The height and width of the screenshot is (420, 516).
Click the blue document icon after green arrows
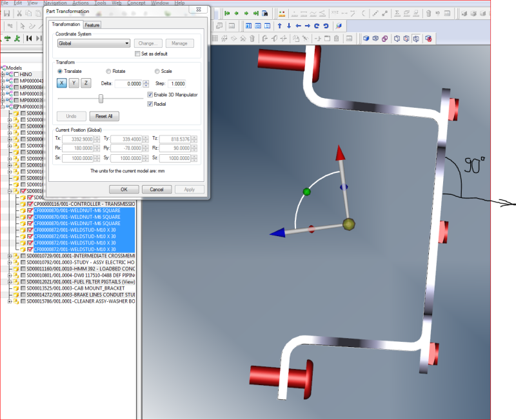[x=265, y=14]
